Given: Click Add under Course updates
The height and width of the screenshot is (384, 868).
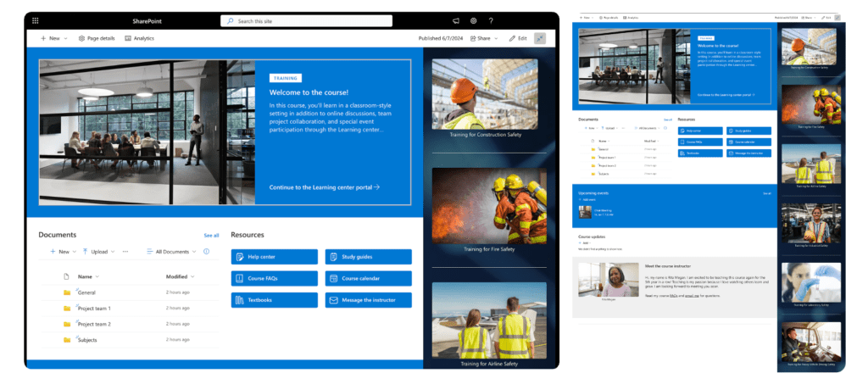Looking at the screenshot, I should click(584, 242).
